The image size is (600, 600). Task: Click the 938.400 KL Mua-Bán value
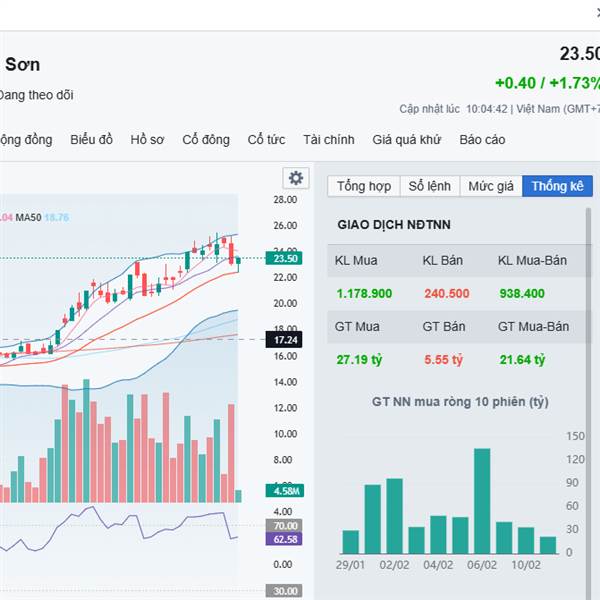522,293
